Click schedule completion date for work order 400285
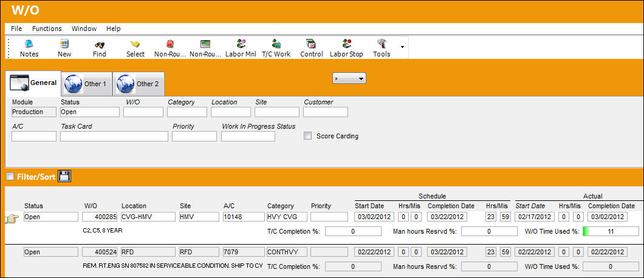The image size is (644, 278). [x=447, y=217]
